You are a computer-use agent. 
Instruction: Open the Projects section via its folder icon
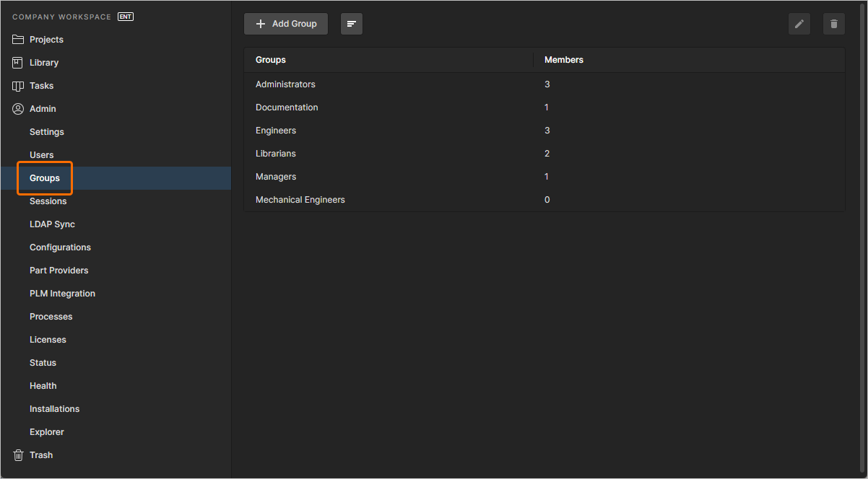coord(18,39)
